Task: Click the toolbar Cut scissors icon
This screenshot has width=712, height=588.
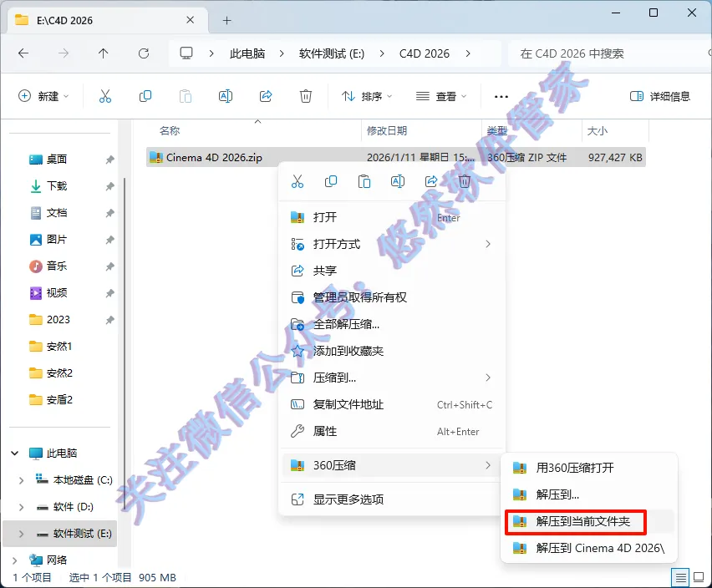Action: pyautogui.click(x=105, y=96)
